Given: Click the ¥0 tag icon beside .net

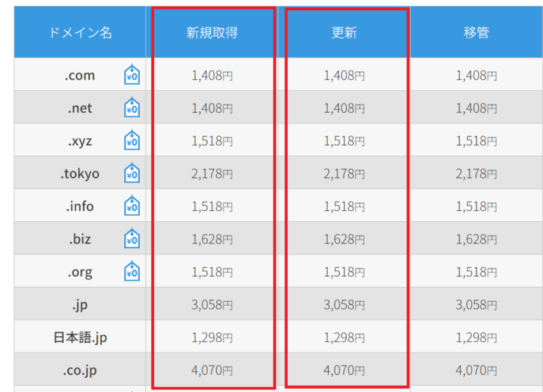Looking at the screenshot, I should tap(132, 108).
